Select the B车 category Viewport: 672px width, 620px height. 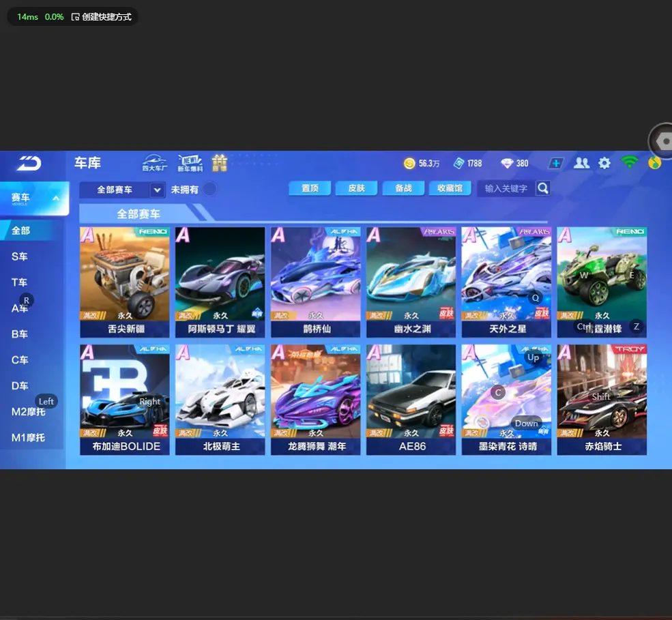tap(19, 334)
